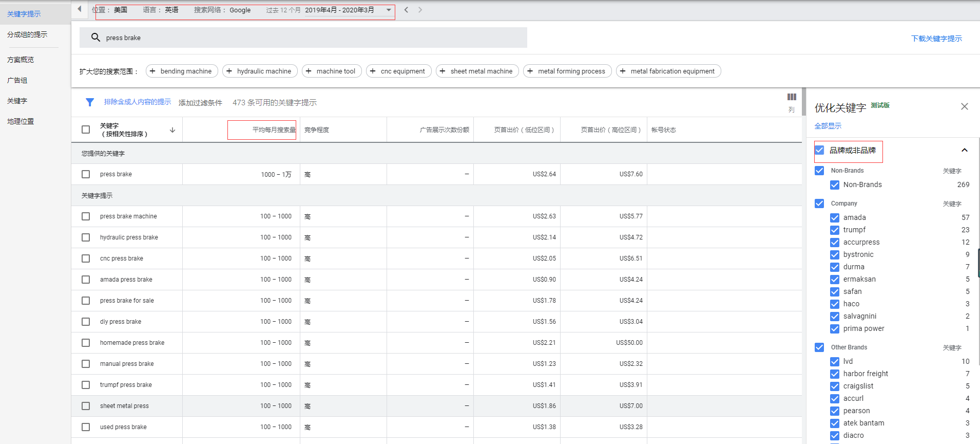The width and height of the screenshot is (980, 444).
Task: Add 'metal forming process' suggestion chip
Action: pyautogui.click(x=567, y=71)
